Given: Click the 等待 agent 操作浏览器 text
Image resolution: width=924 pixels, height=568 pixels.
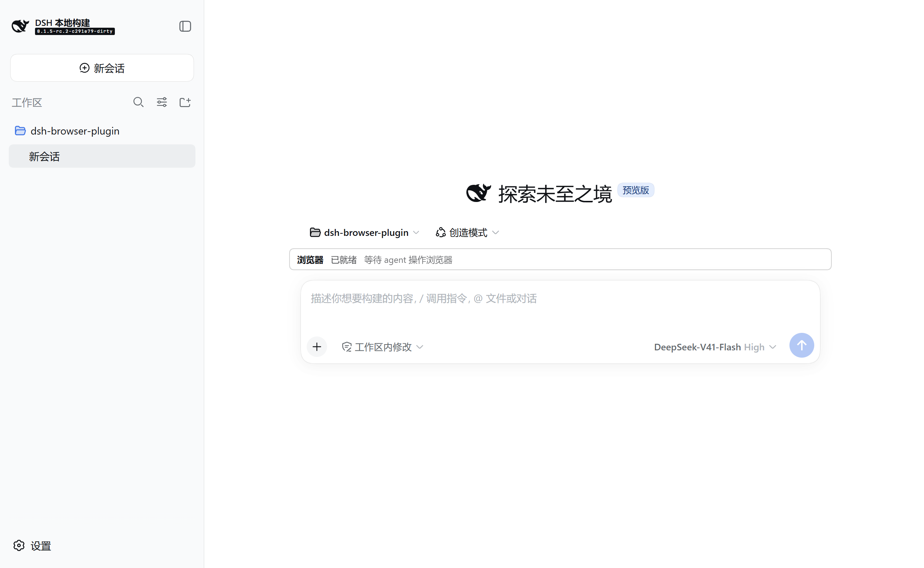Looking at the screenshot, I should coord(408,260).
